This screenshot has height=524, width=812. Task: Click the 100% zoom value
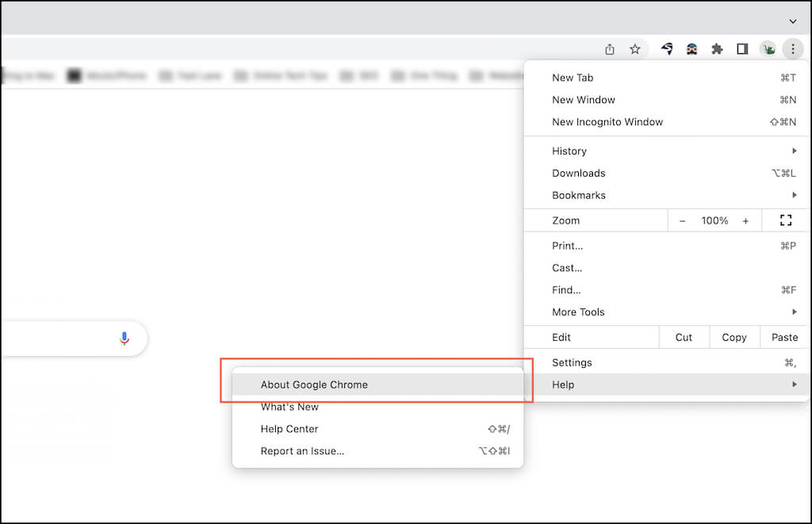click(x=714, y=220)
